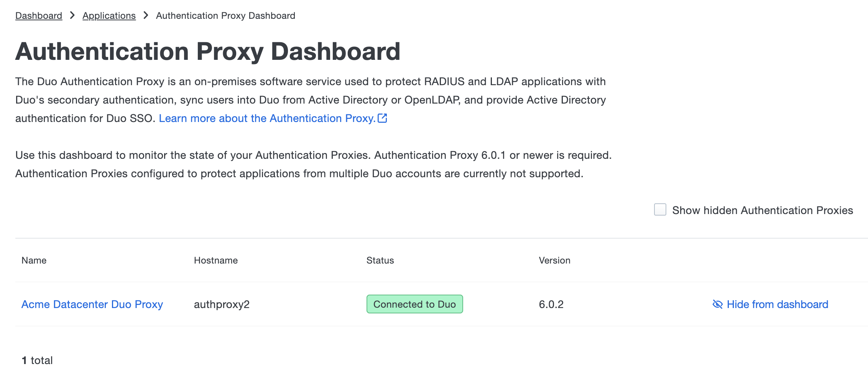Click the Status column header

[x=380, y=260]
